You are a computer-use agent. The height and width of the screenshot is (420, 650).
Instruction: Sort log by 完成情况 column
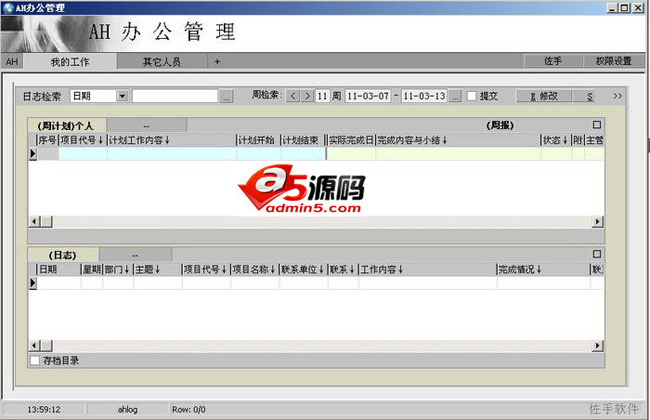[543, 269]
